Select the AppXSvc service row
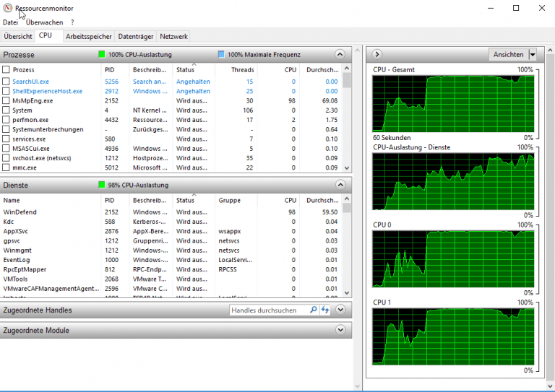This screenshot has height=392, width=555. (171, 231)
